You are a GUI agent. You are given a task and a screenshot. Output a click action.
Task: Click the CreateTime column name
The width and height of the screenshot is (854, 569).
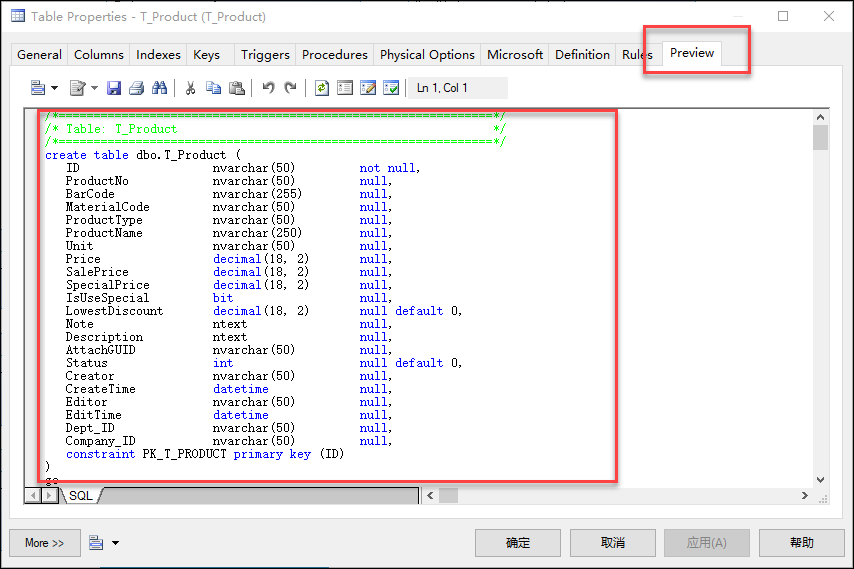point(100,389)
